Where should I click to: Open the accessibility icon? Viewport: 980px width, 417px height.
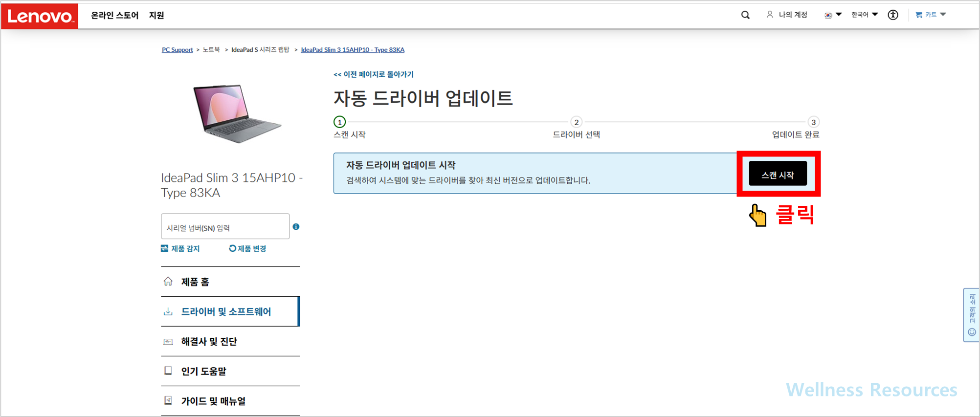pyautogui.click(x=893, y=15)
